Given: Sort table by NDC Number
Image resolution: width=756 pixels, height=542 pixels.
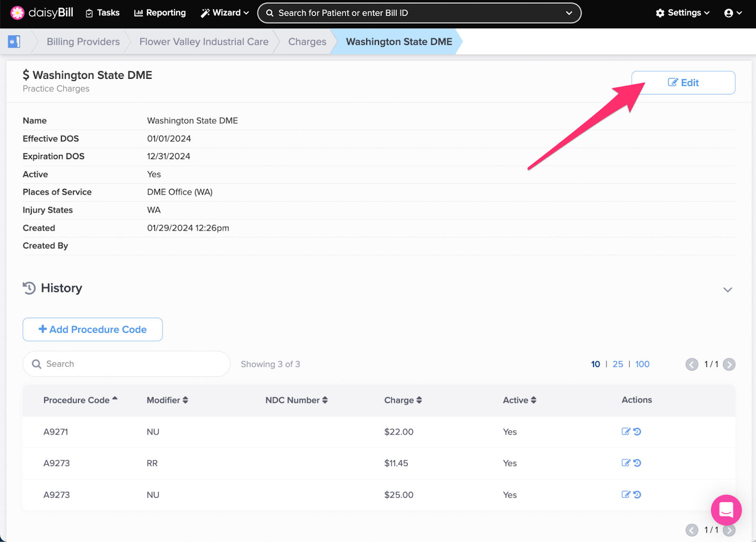Looking at the screenshot, I should [296, 400].
